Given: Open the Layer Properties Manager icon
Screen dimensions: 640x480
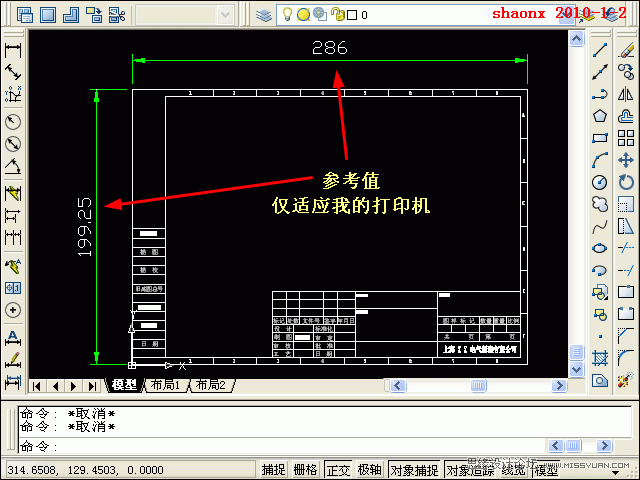Looking at the screenshot, I should [x=265, y=15].
